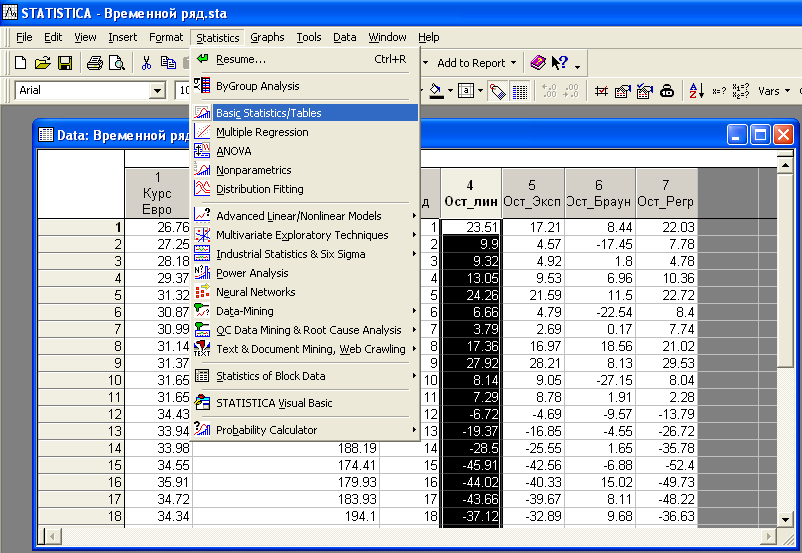This screenshot has height=553, width=802.
Task: Click the ByGroup Analysis icon
Action: tap(202, 85)
